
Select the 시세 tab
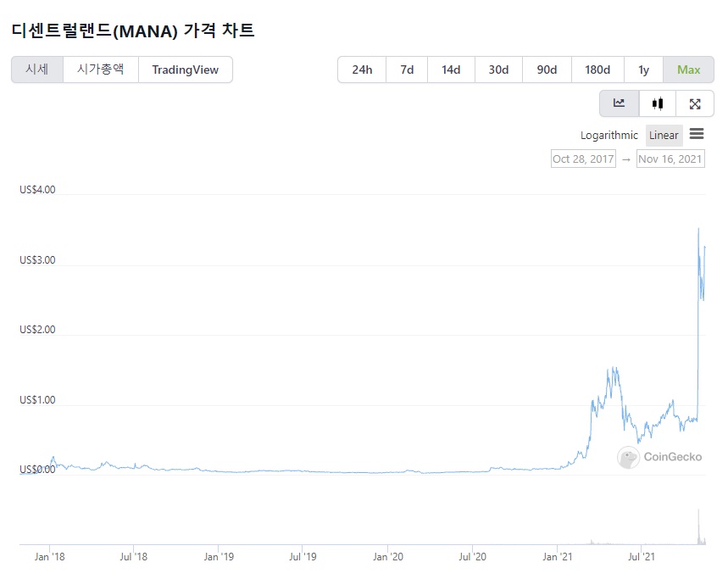coord(37,70)
